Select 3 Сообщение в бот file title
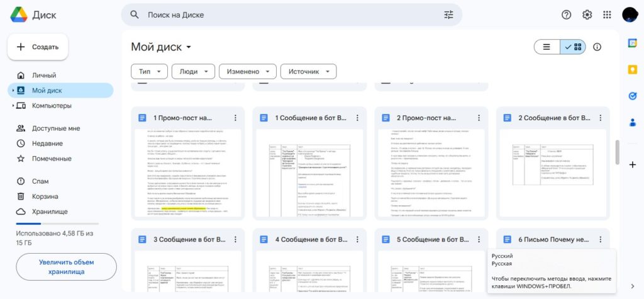The height and width of the screenshot is (299, 644). 190,239
